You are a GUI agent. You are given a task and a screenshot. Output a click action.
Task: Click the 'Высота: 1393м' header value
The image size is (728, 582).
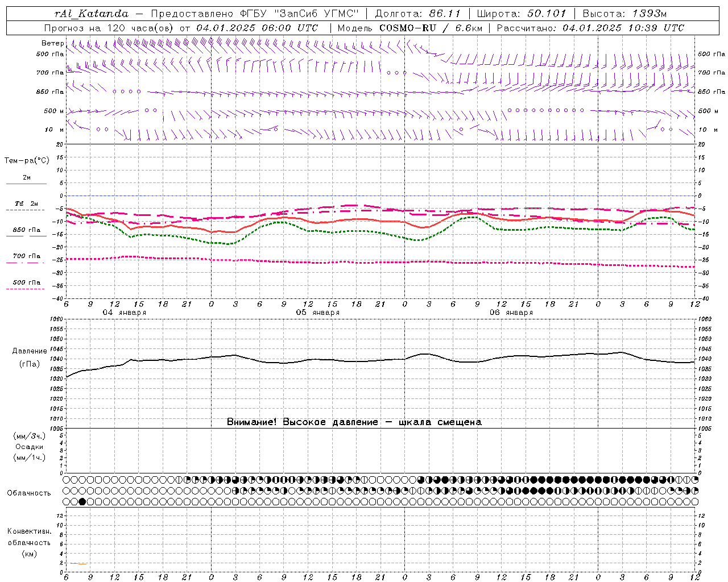(624, 14)
